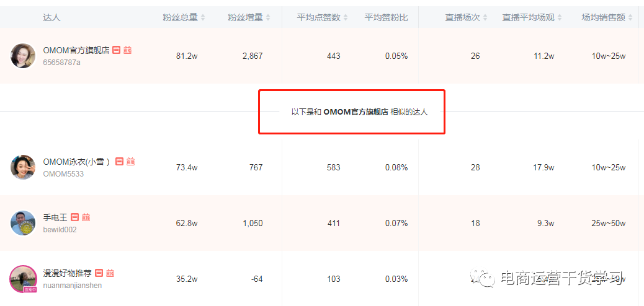Image resolution: width=644 pixels, height=306 pixels.
Task: Sort by 场均销售额 column arrows
Action: tap(630, 17)
